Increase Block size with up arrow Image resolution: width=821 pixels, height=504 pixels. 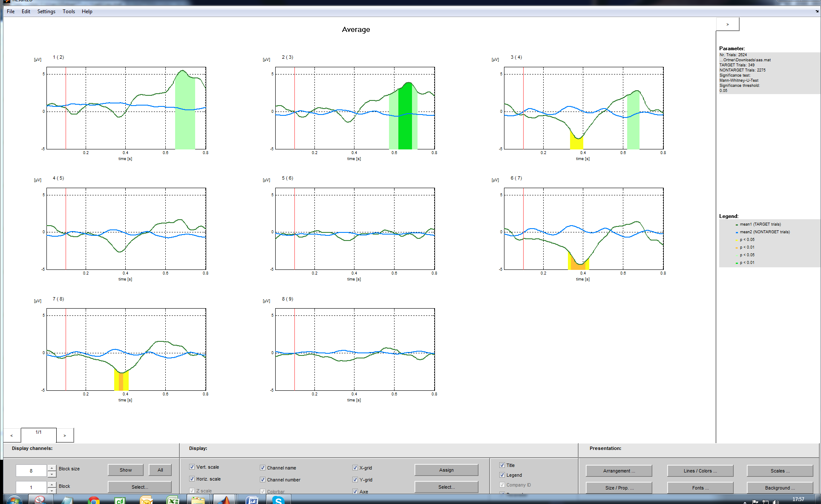click(x=52, y=467)
